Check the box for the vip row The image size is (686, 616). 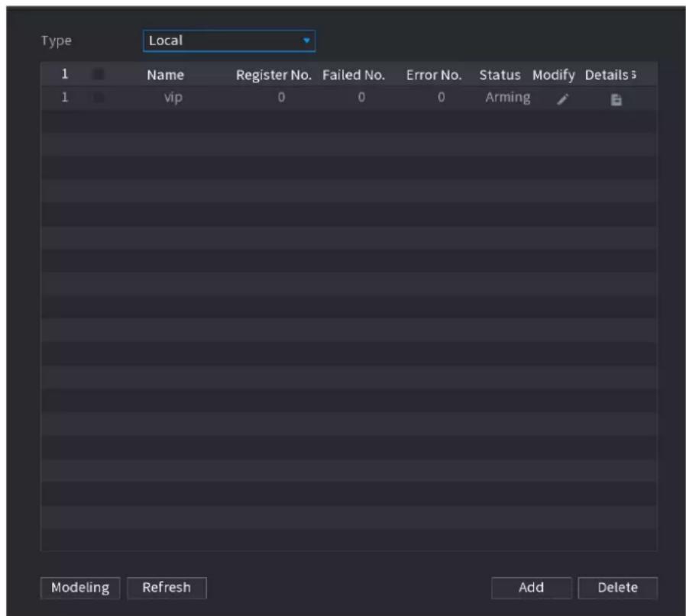pyautogui.click(x=99, y=97)
